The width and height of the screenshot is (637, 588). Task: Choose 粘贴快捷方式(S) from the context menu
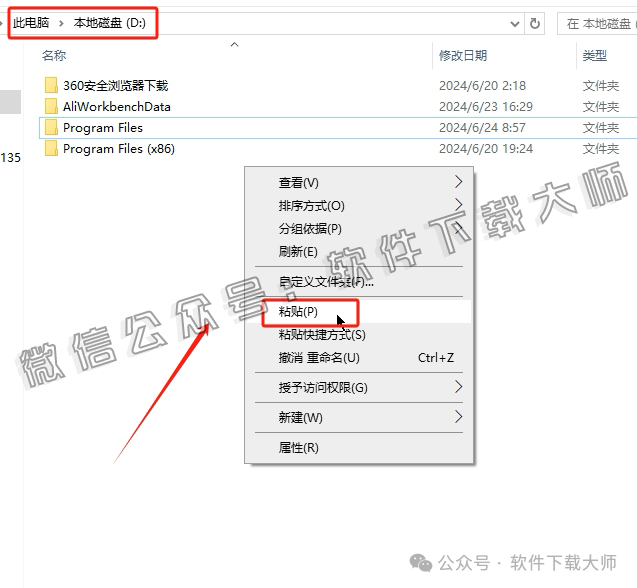359,335
